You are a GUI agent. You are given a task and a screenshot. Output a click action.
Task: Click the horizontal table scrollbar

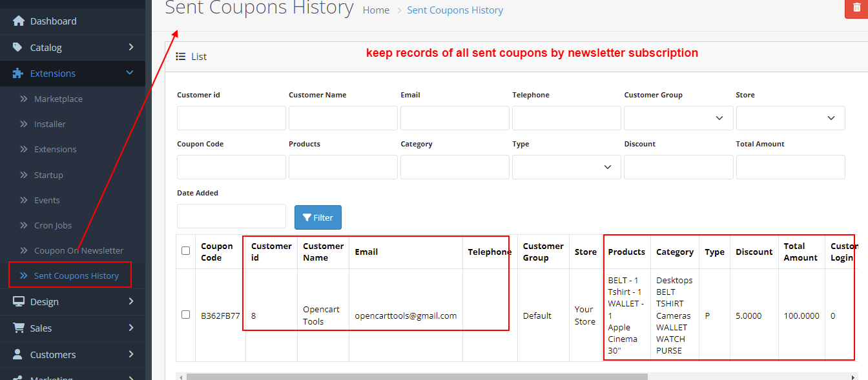[x=413, y=376]
